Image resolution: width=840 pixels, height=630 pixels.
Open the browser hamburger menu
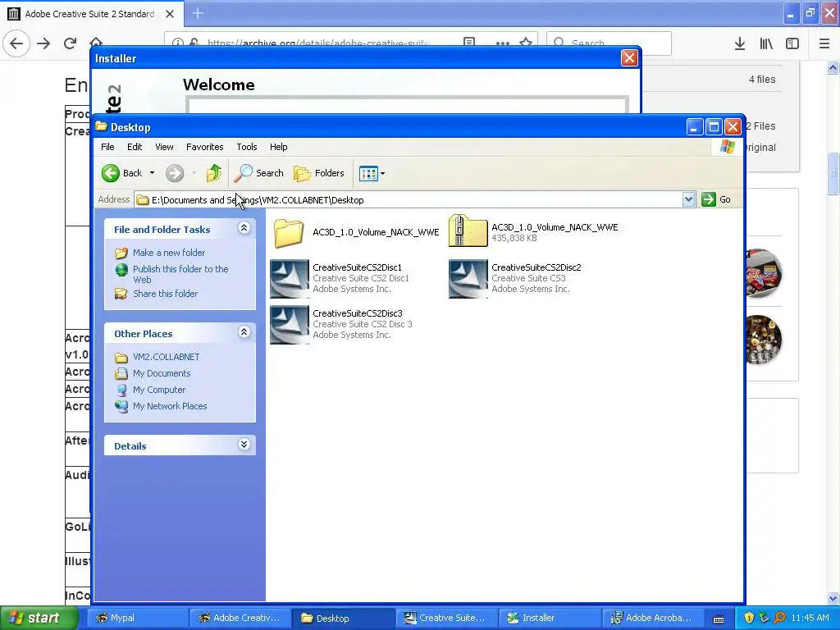pos(824,43)
